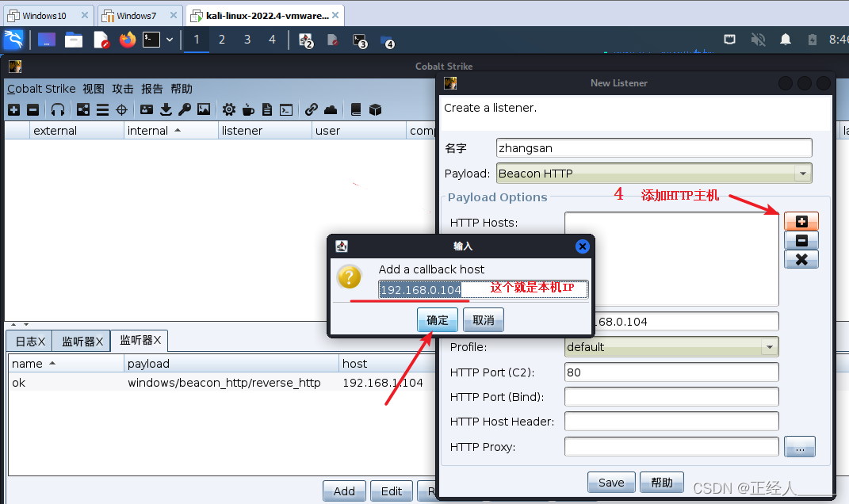Open the Cobalt Strike menu

tap(41, 89)
